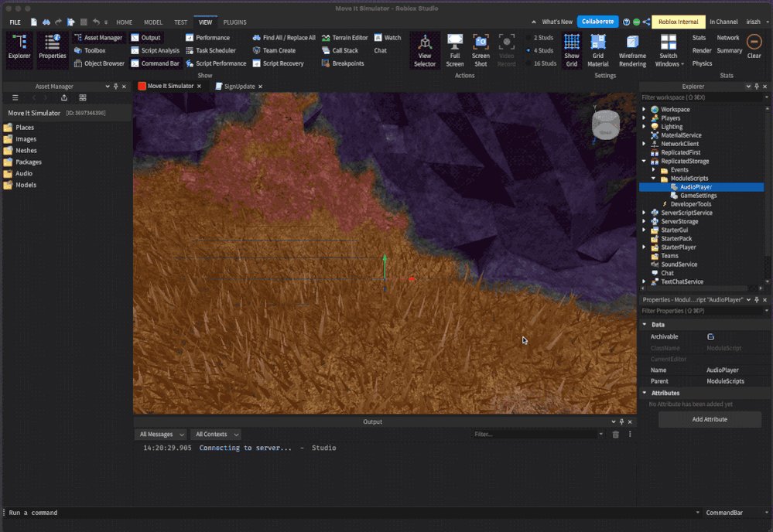Click the Roblox Internal button
This screenshot has width=773, height=532.
pos(678,22)
